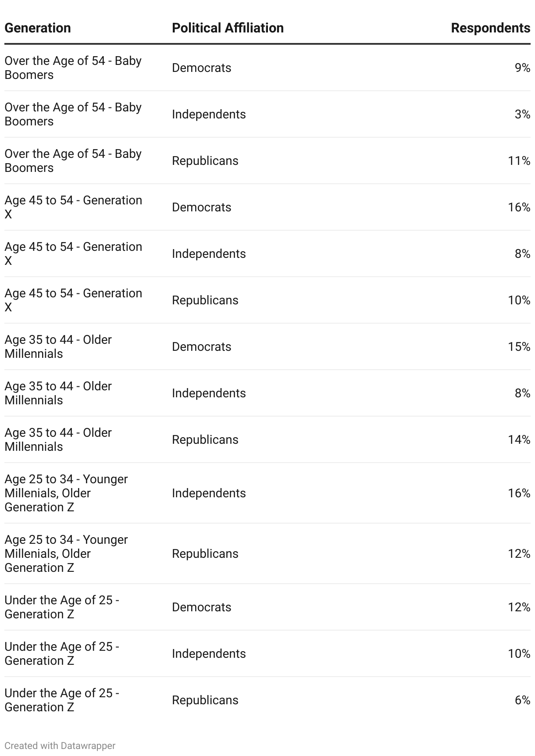This screenshot has height=756, width=535.
Task: Open the Created with Datawrapper link
Action: (x=60, y=745)
